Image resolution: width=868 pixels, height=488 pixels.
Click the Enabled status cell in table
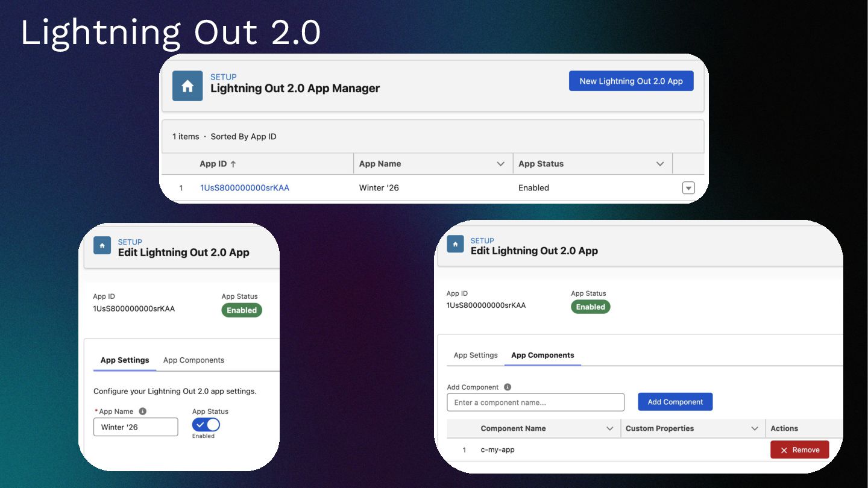point(533,188)
